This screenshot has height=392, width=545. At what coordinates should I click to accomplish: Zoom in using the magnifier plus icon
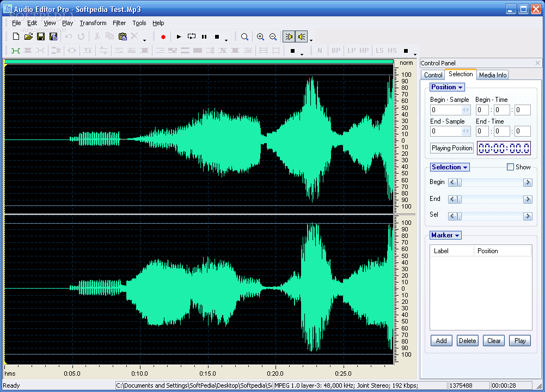260,36
